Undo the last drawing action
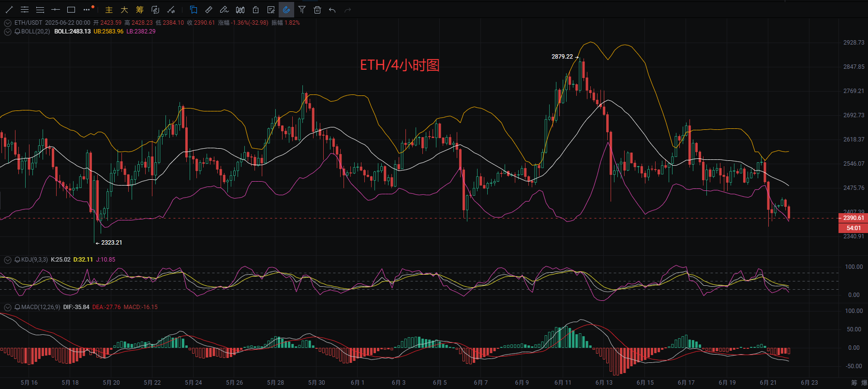Viewport: 868px width, 389px height. (x=332, y=10)
